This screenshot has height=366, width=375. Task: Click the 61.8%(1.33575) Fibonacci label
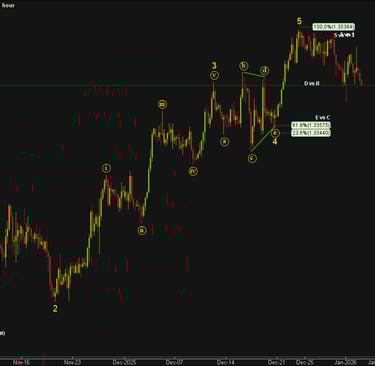pyautogui.click(x=311, y=125)
